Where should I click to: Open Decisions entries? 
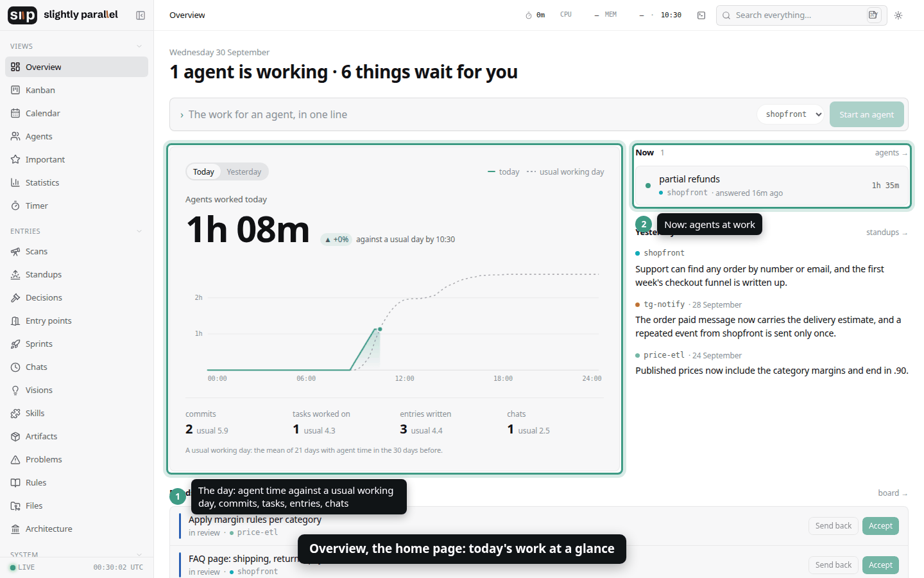pos(76,297)
